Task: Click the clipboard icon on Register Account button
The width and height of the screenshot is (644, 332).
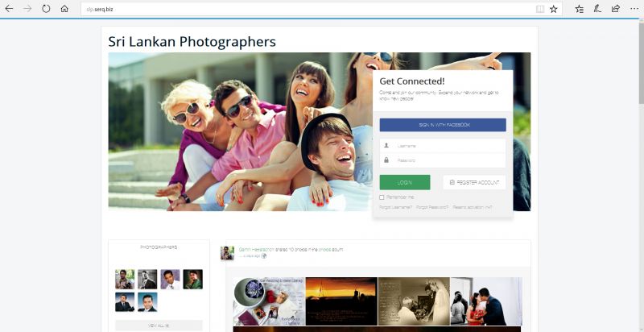Action: click(x=452, y=182)
